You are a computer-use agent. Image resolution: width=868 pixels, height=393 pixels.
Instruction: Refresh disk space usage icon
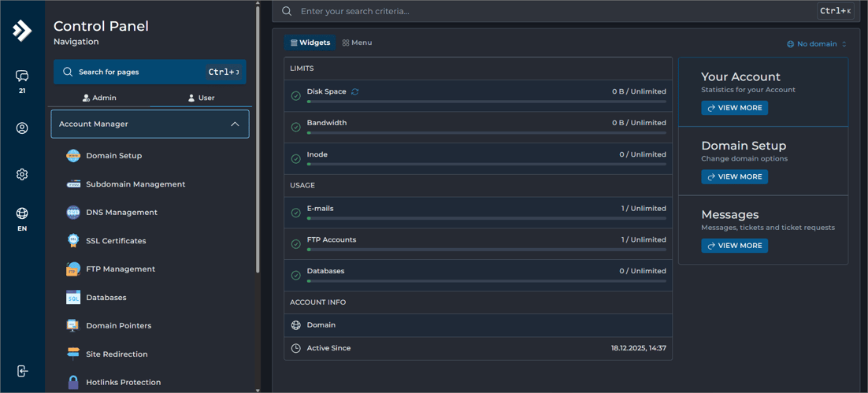coord(355,92)
